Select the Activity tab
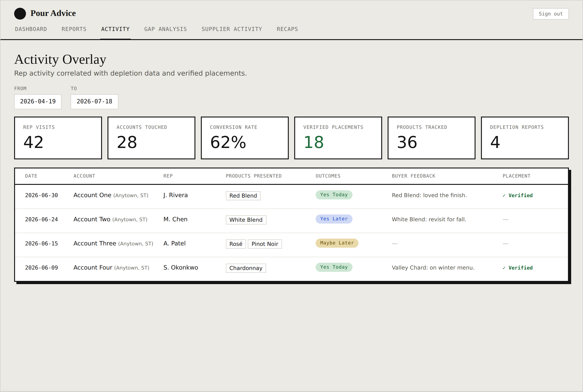Screen dimensions: 583x392 [115, 29]
